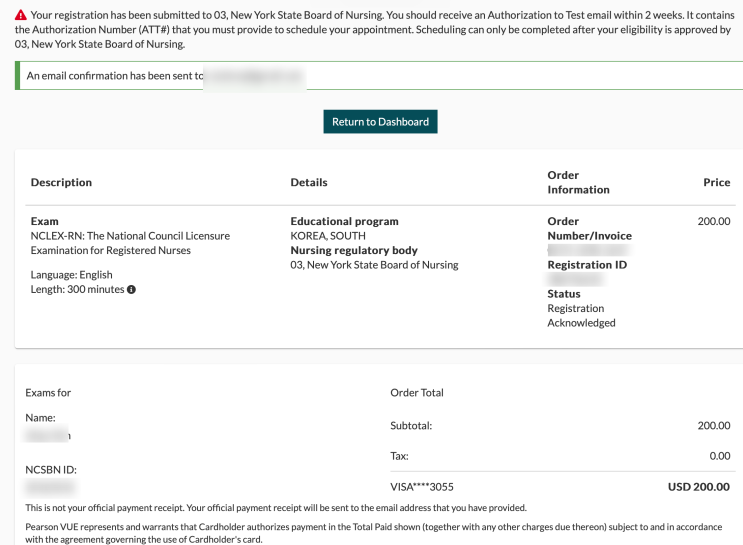Select the 'VISA****3055' payment text
This screenshot has height=545, width=743.
[422, 487]
